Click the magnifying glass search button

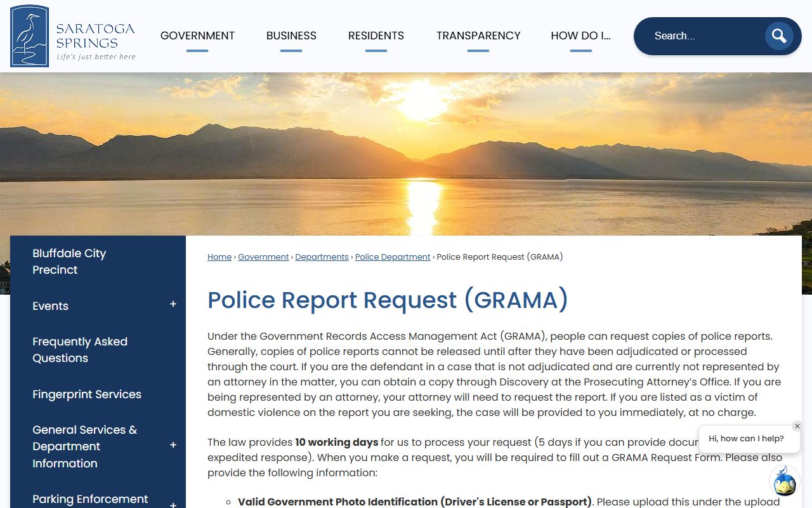point(779,36)
